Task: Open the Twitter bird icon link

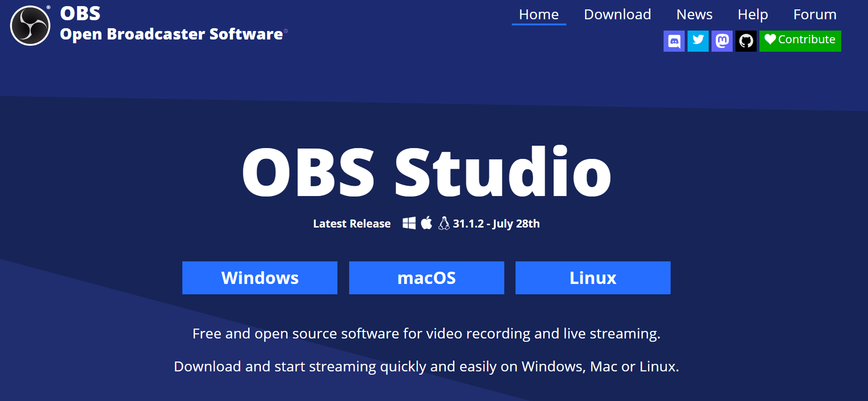Action: point(698,41)
